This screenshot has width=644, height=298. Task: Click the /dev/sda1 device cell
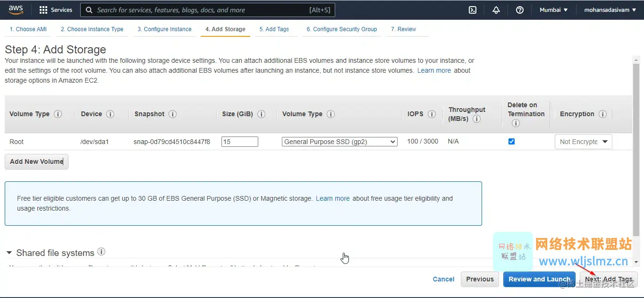pyautogui.click(x=95, y=142)
